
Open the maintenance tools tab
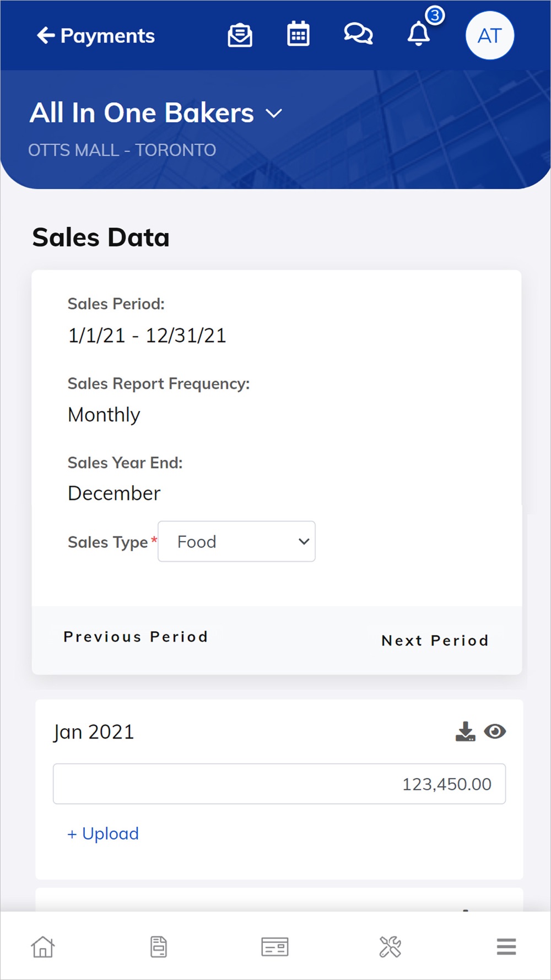pyautogui.click(x=390, y=947)
